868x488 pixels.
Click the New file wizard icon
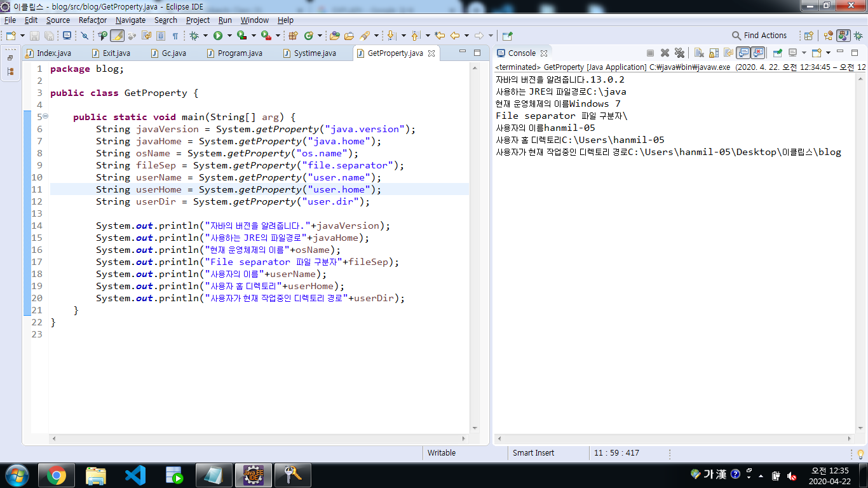coord(11,36)
